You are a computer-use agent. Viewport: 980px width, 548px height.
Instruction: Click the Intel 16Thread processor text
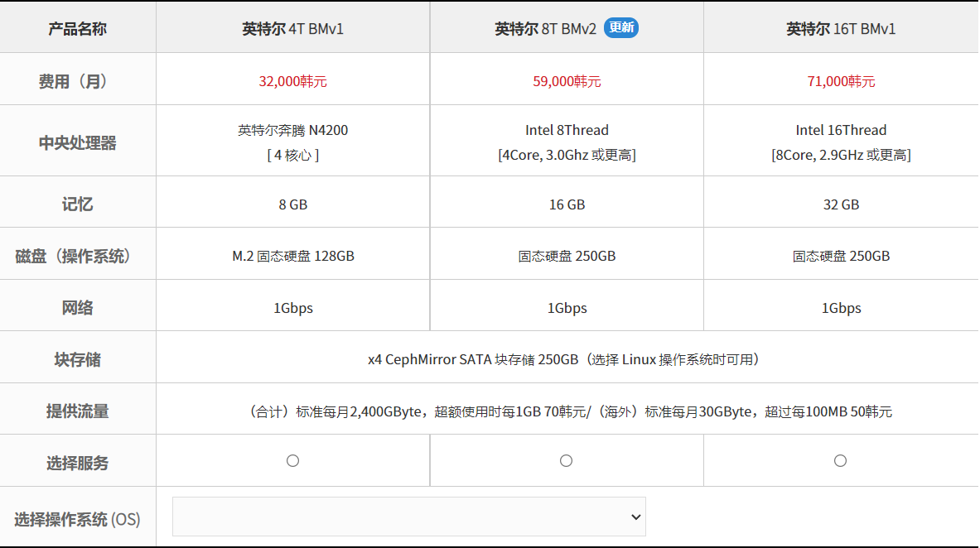tap(841, 130)
